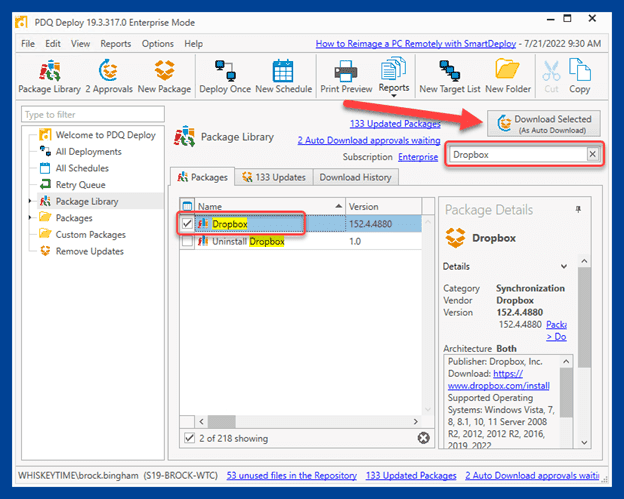This screenshot has width=624, height=499.
Task: Switch to the Packages tab
Action: [203, 177]
